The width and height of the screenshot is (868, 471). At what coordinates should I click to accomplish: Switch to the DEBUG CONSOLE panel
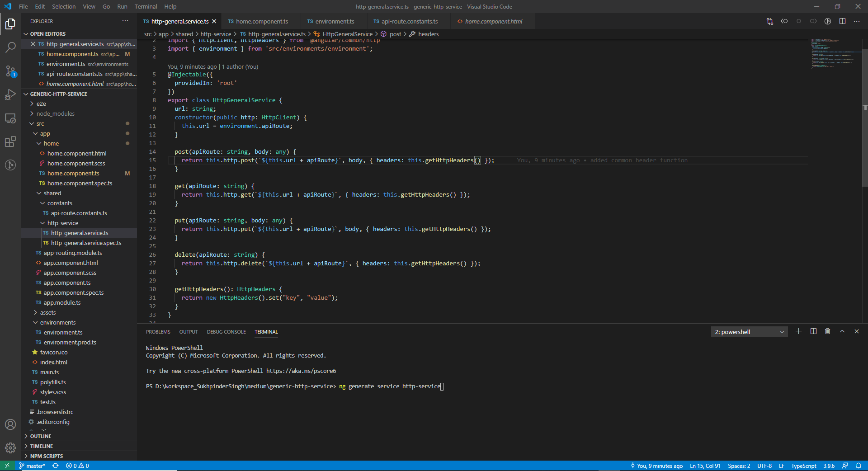(x=226, y=332)
